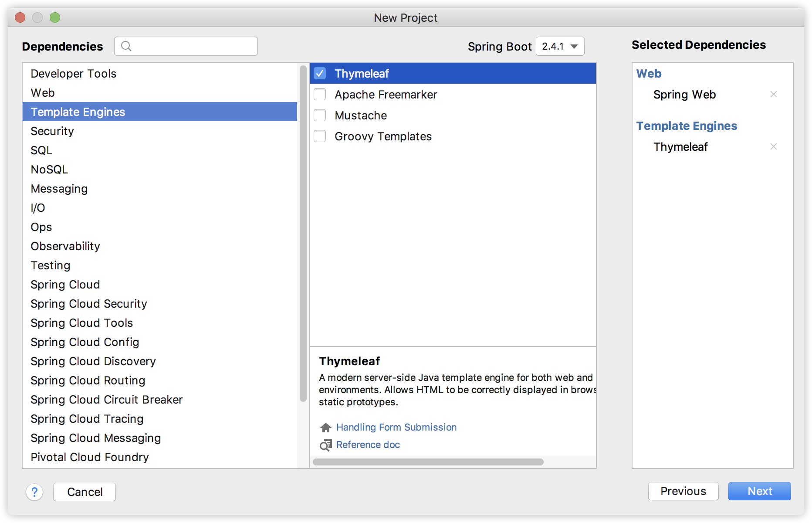The width and height of the screenshot is (812, 523).
Task: Enable the Mustache template engine
Action: tap(320, 115)
